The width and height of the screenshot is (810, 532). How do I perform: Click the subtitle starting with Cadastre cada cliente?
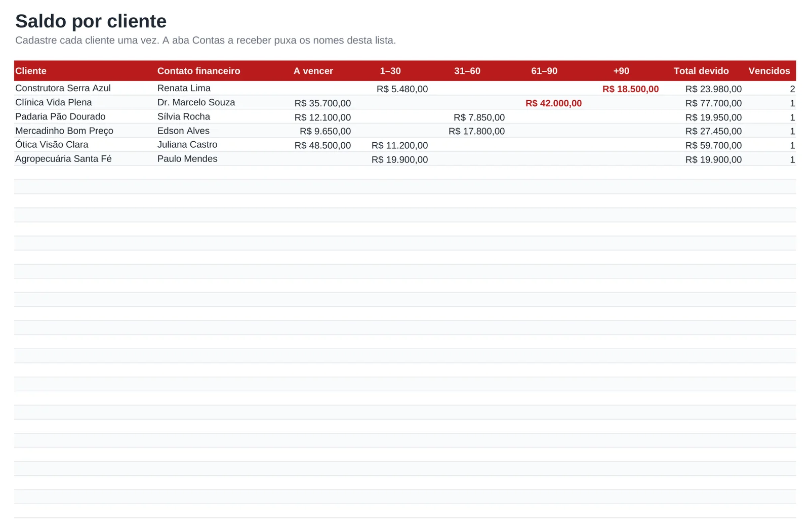tap(206, 40)
